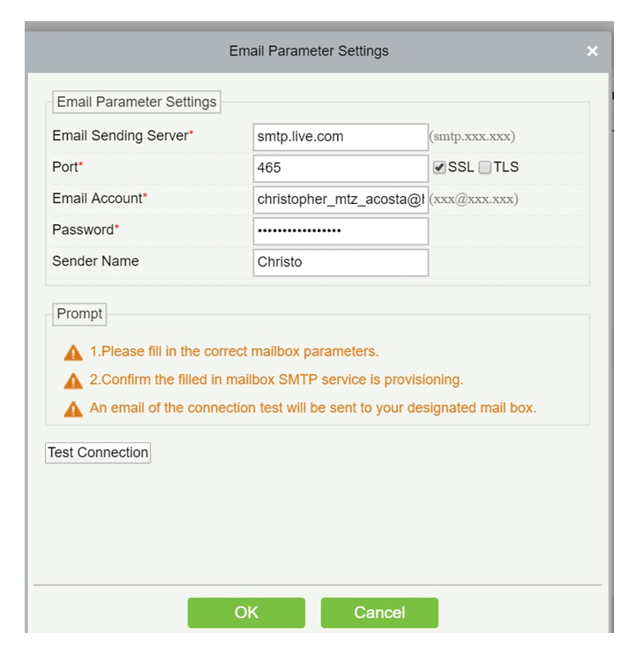Screen dimensions: 644x655
Task: Click the SSL label text
Action: (x=461, y=167)
